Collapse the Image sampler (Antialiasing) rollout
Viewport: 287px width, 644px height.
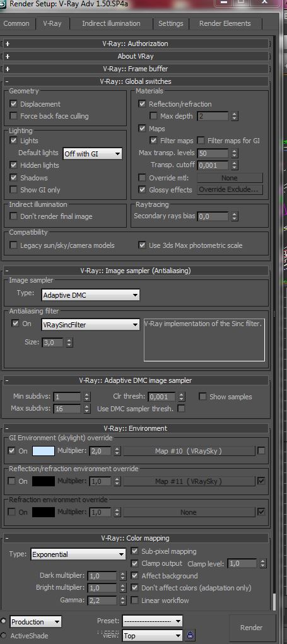pyautogui.click(x=136, y=271)
